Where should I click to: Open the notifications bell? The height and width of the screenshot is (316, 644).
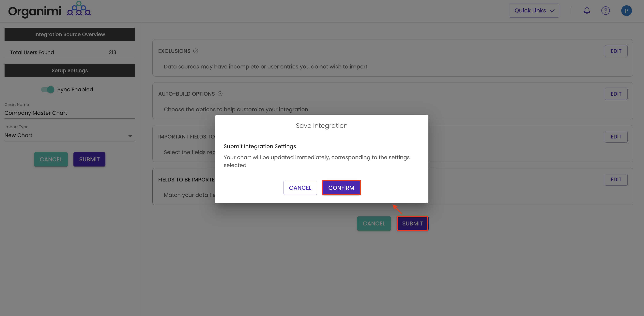pos(587,11)
